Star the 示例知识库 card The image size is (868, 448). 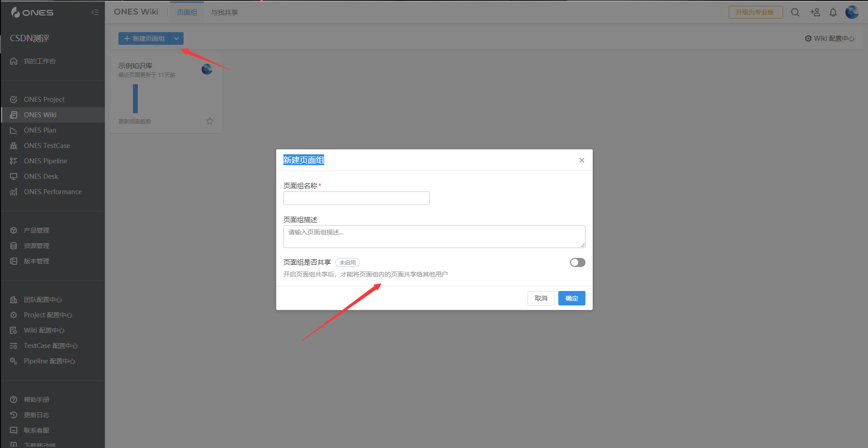coord(210,121)
